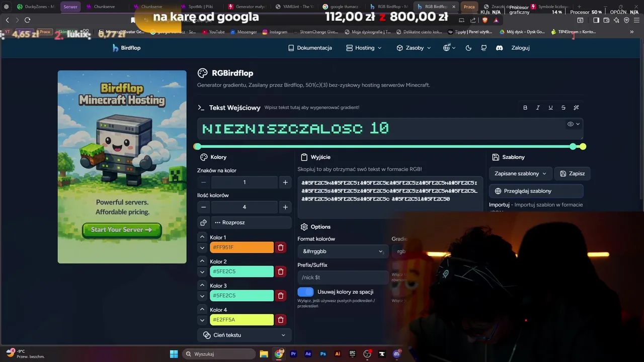Open the Windows Start menu
This screenshot has width=644, height=362.
coord(174,354)
